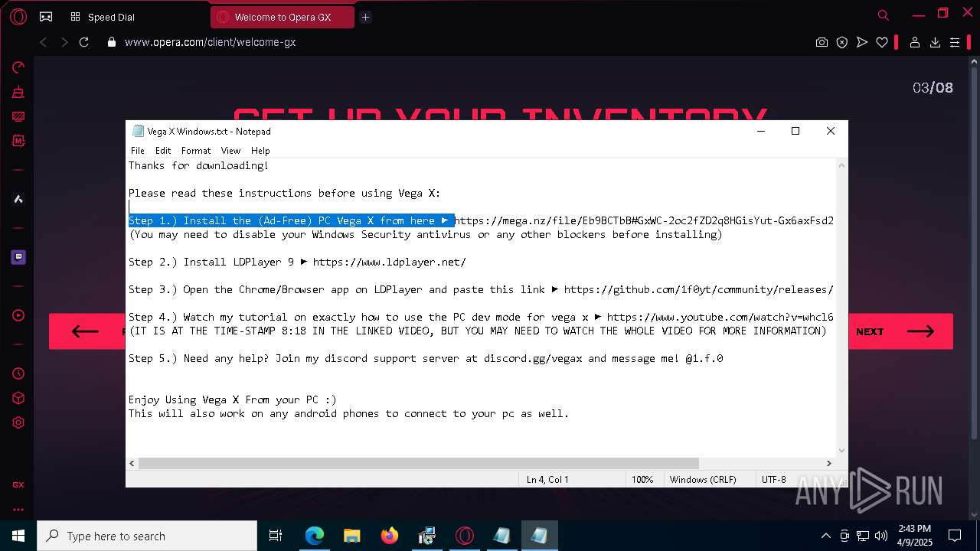Open a new browser tab
Screen dimensions: 980x551
365,17
